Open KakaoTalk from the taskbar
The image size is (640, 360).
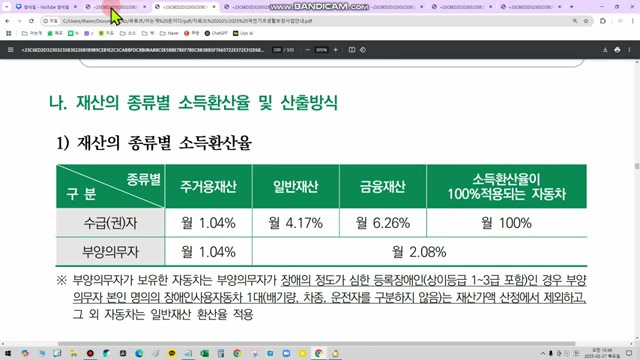point(172,353)
